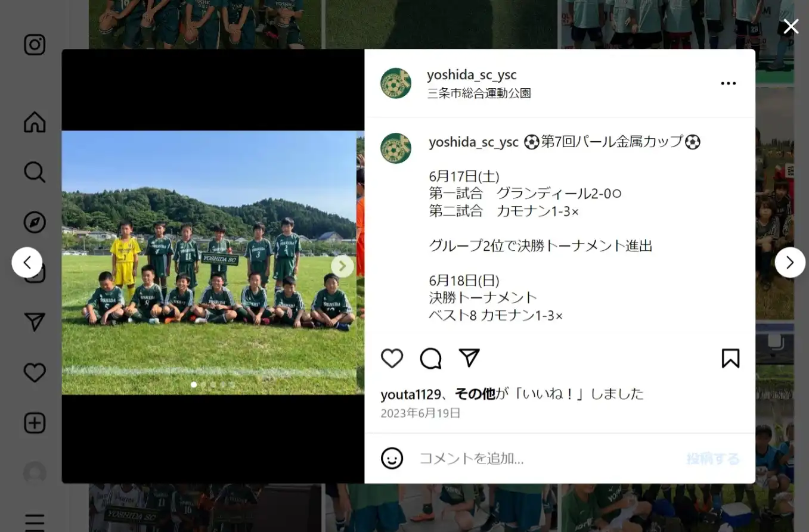Go to the Home feed icon
The image size is (809, 532).
(x=35, y=122)
